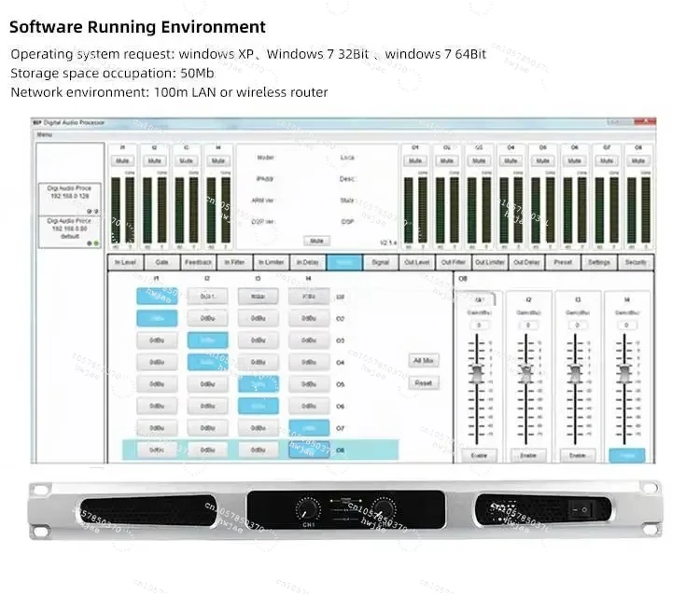Click Enable under the I3 fader
This screenshot has width=700, height=596.
coord(577,455)
